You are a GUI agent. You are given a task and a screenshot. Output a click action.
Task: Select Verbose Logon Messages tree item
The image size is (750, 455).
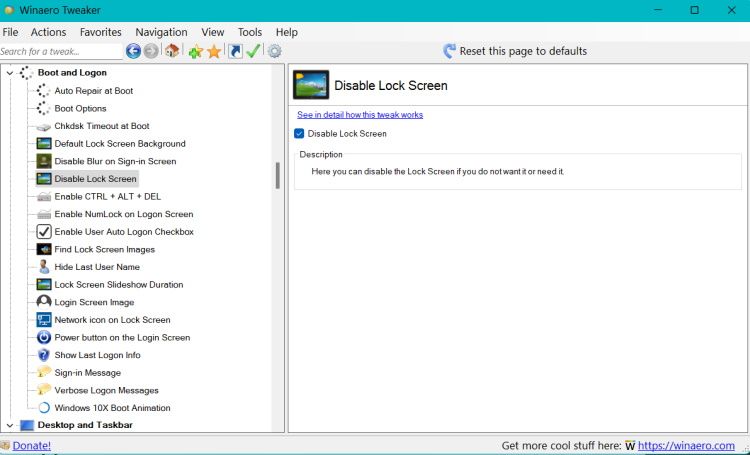point(107,390)
